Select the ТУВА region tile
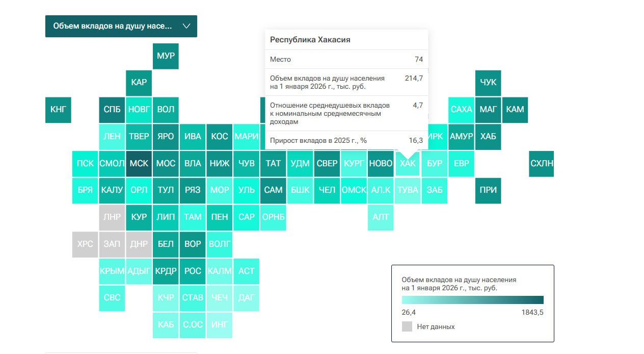Viewport: 644px width, 354px height. tap(408, 190)
